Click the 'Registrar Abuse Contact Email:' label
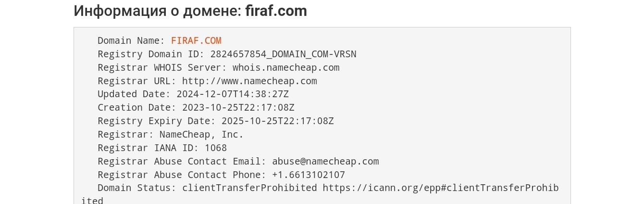644x204 pixels. coord(182,162)
